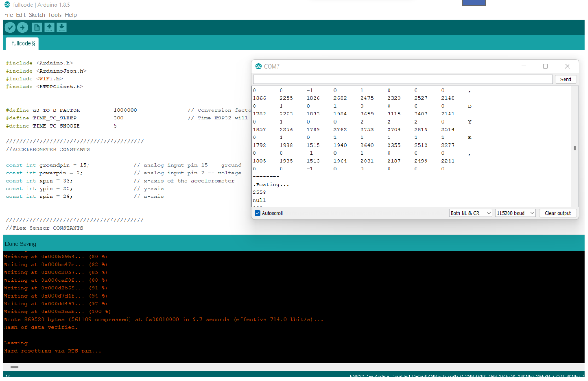Image resolution: width=588 pixels, height=381 pixels.
Task: Click the 'const int zpin = 26;' line
Action: click(x=39, y=197)
